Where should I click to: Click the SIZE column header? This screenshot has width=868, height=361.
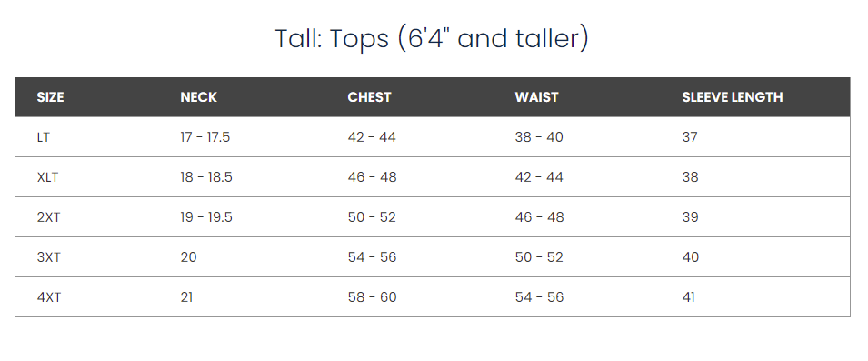[x=50, y=97]
